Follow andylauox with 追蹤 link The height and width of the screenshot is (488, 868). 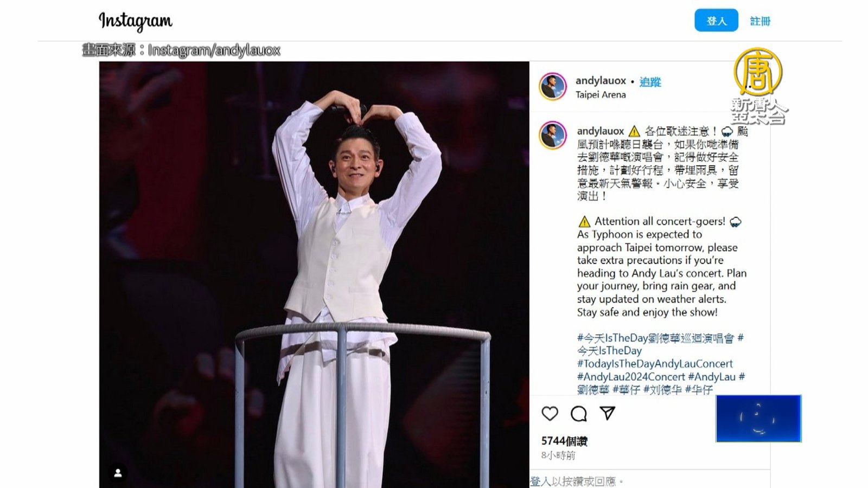[650, 81]
